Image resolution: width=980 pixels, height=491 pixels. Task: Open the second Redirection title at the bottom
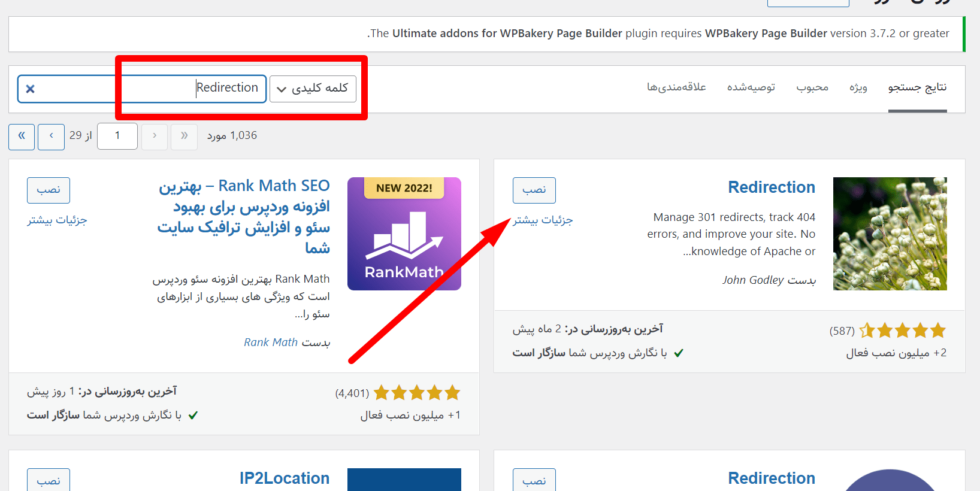[772, 478]
